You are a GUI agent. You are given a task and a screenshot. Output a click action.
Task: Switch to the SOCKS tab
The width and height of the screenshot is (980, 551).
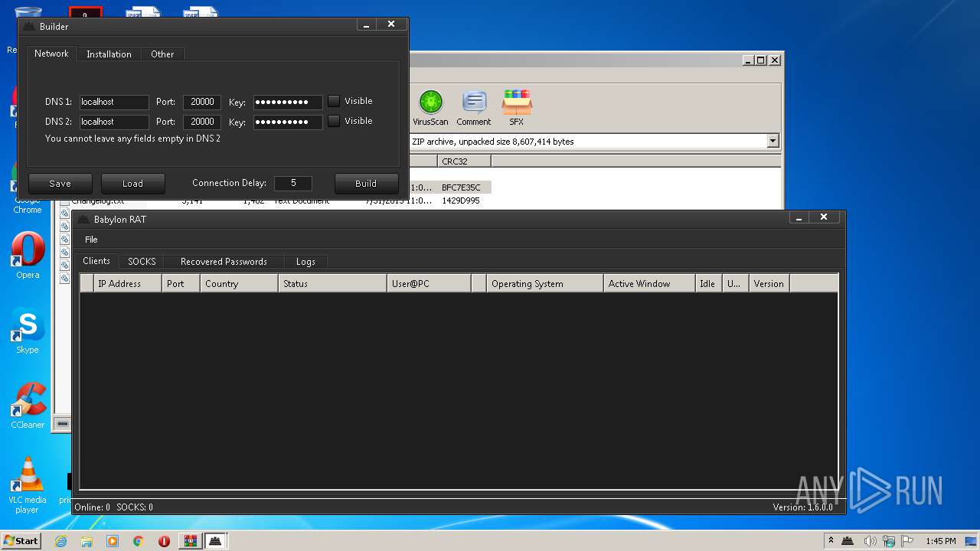pos(142,261)
